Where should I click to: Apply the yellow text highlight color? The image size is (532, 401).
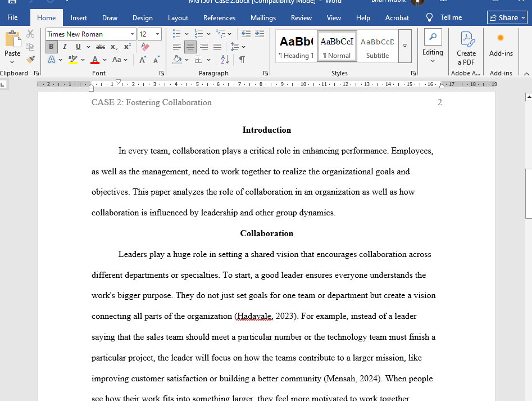point(72,60)
